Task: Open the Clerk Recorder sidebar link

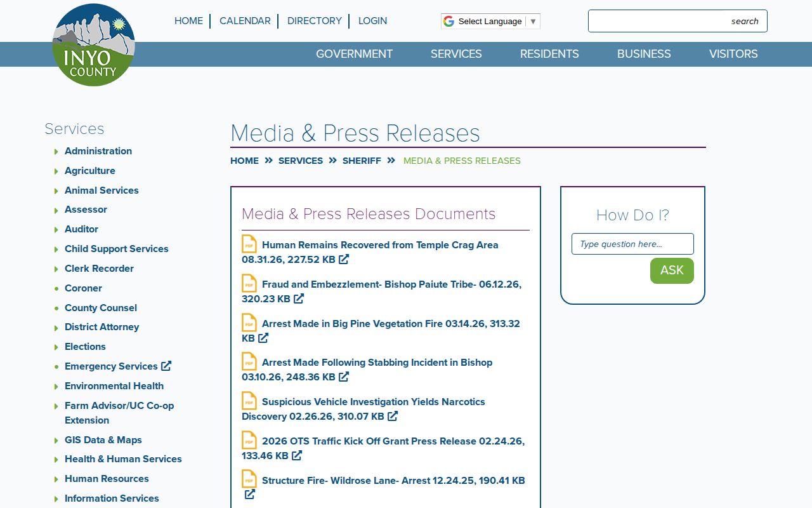Action: tap(99, 269)
